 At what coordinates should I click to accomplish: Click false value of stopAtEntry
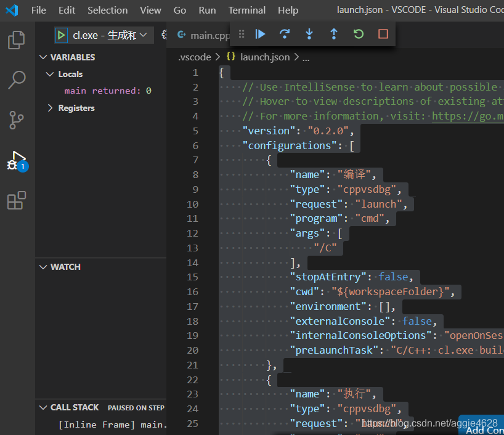pyautogui.click(x=393, y=277)
